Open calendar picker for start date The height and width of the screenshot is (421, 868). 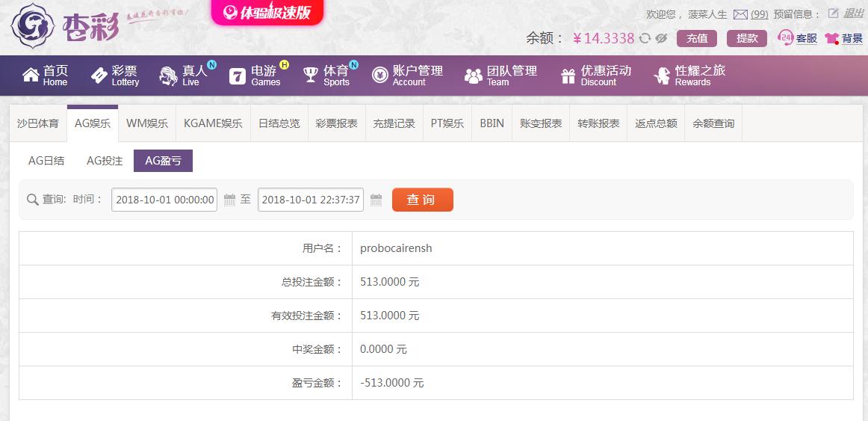coord(229,200)
